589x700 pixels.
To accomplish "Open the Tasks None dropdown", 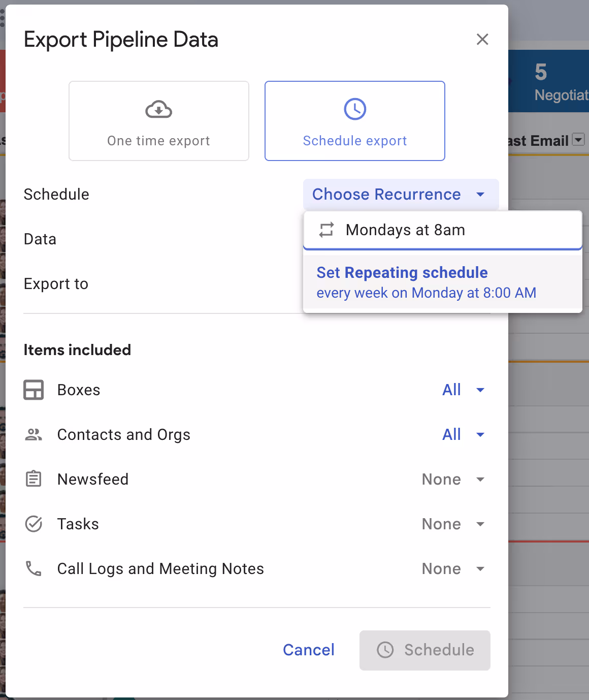I will pyautogui.click(x=453, y=524).
